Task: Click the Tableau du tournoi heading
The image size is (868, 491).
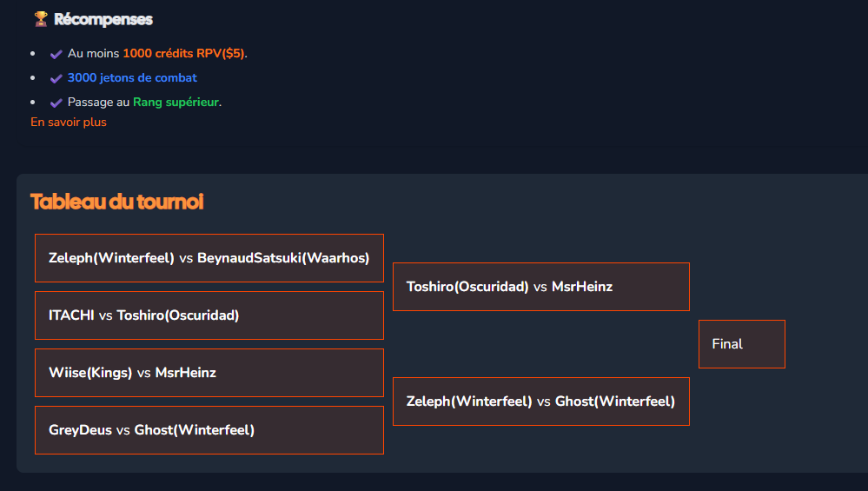Action: [116, 202]
